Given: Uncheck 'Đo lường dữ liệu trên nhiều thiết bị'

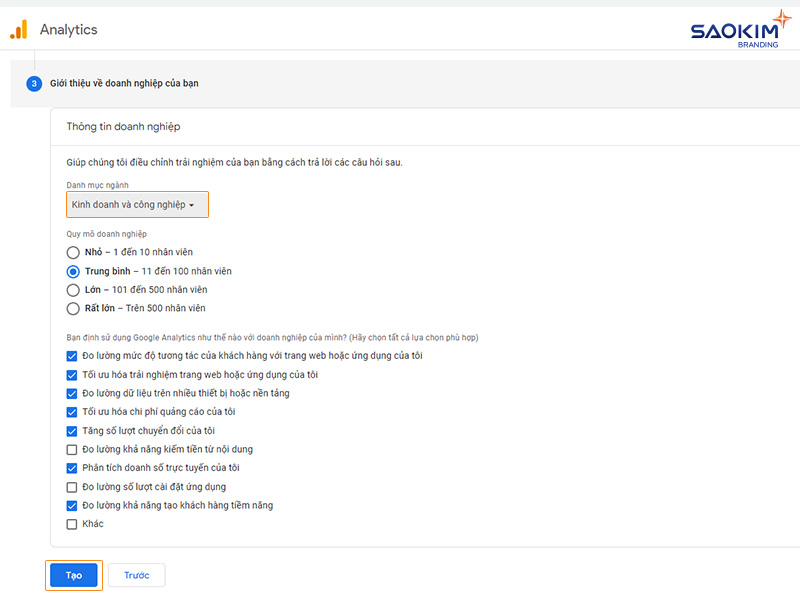Looking at the screenshot, I should coord(71,394).
